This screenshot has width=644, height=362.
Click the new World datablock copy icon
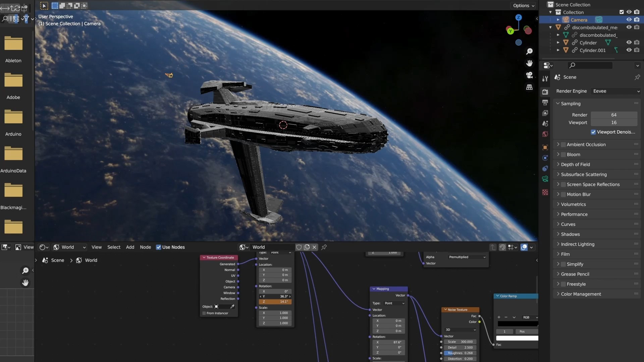tap(307, 247)
